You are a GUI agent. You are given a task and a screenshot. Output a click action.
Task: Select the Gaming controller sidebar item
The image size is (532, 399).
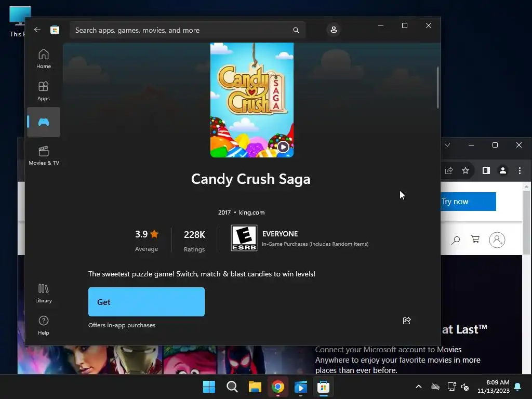(x=44, y=122)
